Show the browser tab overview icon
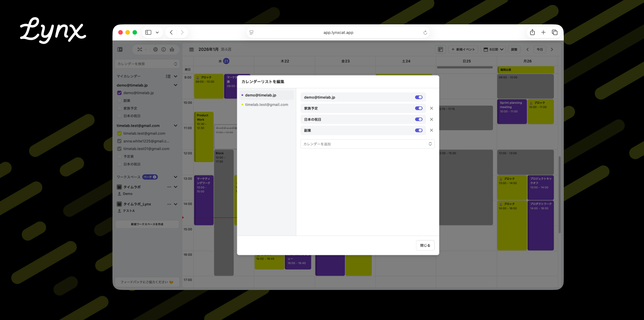Image resolution: width=644 pixels, height=320 pixels. [x=555, y=32]
